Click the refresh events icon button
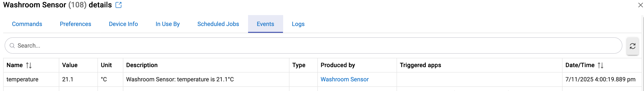 (632, 46)
